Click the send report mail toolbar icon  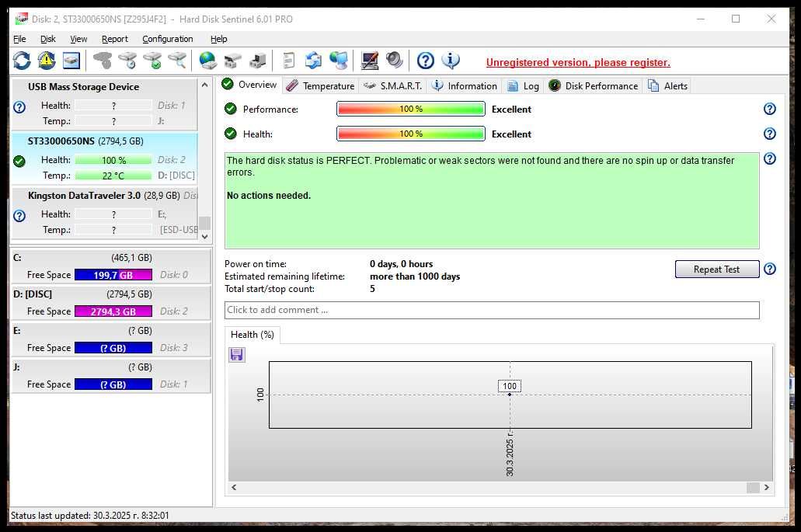313,61
